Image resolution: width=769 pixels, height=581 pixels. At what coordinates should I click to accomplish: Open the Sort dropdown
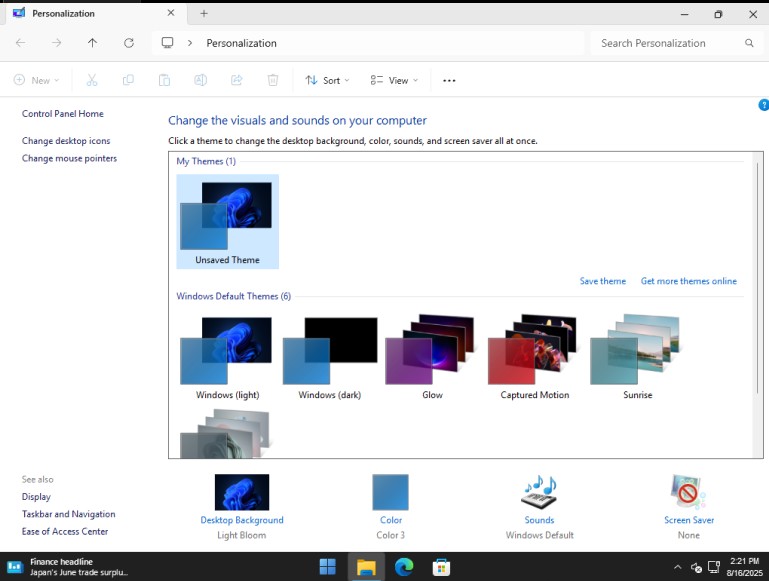pos(327,80)
